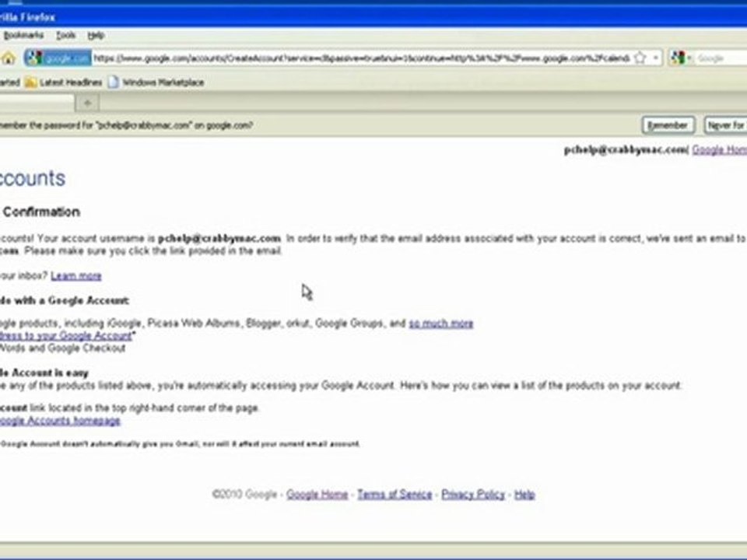The image size is (747, 560).
Task: Click bold username pchelp@crabbymac.com in paragraph
Action: [219, 238]
